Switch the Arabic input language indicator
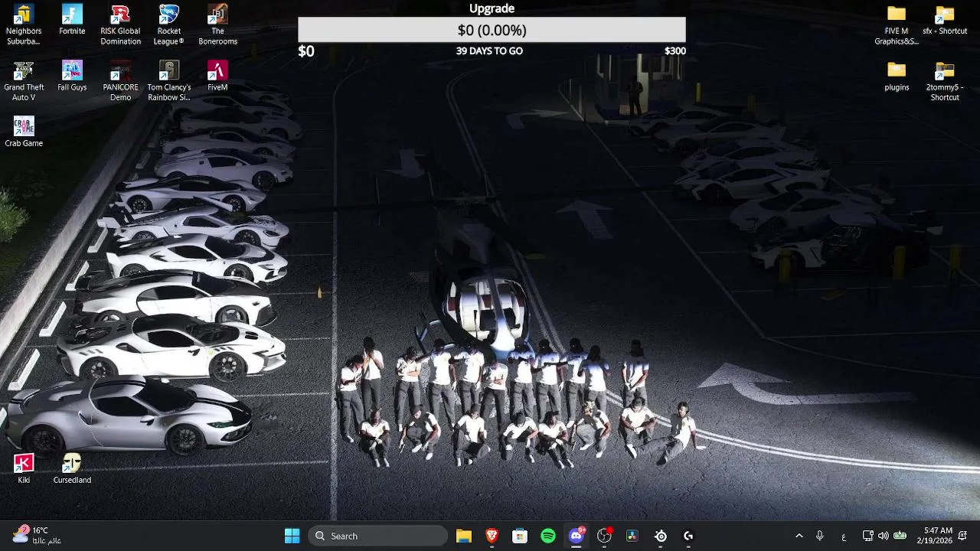Image resolution: width=980 pixels, height=551 pixels. 844,536
